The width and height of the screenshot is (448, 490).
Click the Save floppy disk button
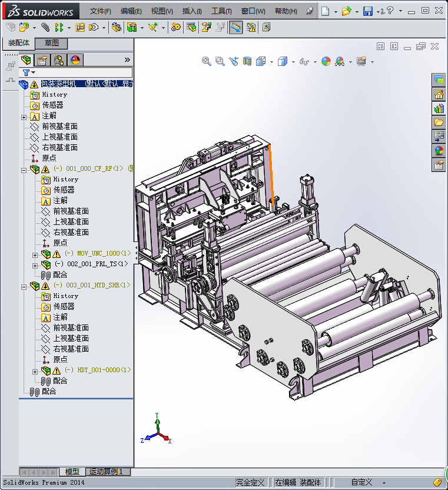tap(368, 11)
